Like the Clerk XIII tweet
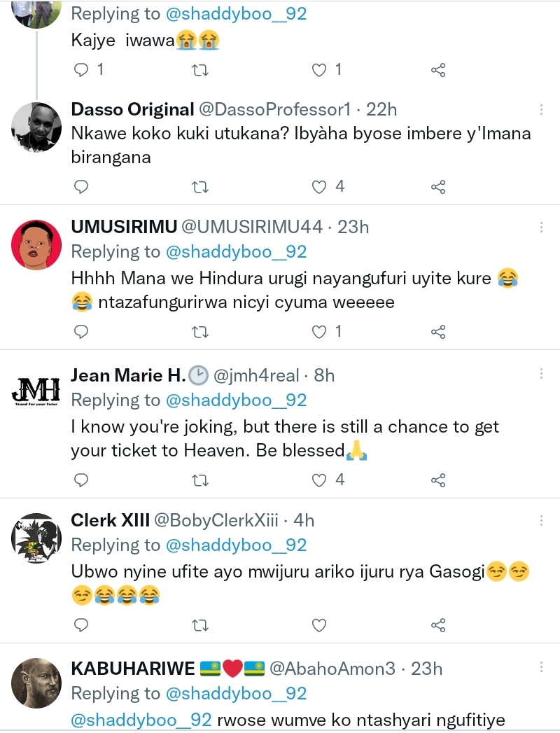 pos(319,625)
